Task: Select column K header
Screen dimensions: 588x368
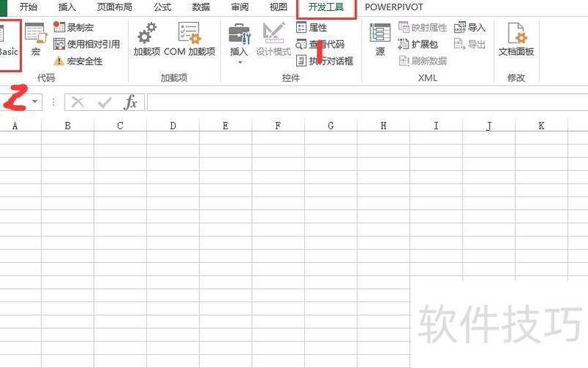Action: pos(542,126)
